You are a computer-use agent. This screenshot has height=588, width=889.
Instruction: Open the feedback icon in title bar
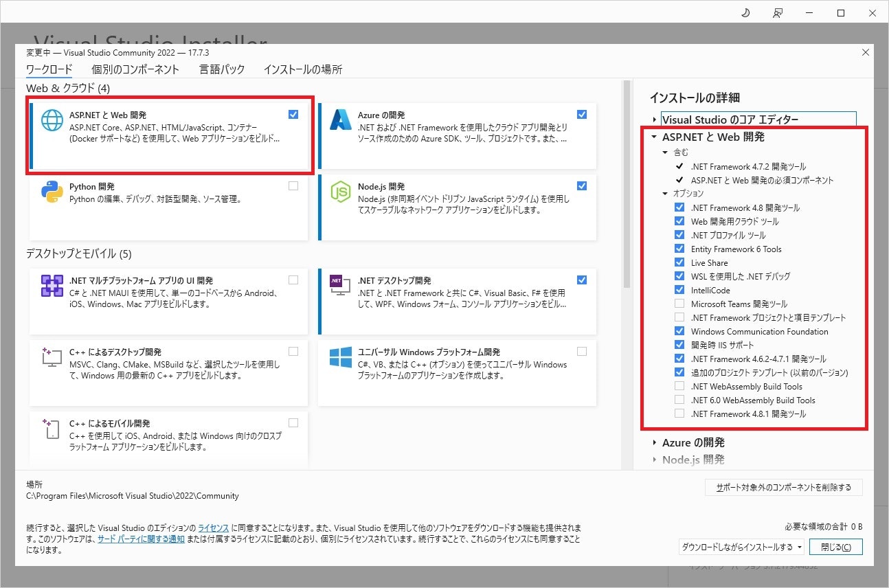[x=777, y=12]
